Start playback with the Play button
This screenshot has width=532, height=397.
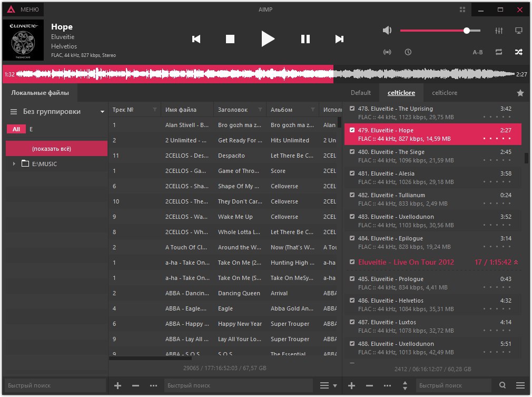[x=268, y=38]
